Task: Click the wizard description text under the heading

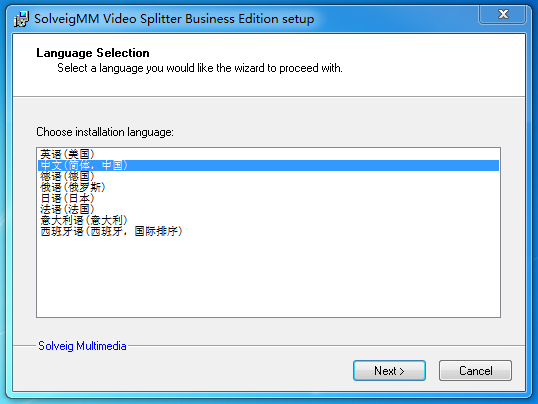Action: (x=200, y=68)
